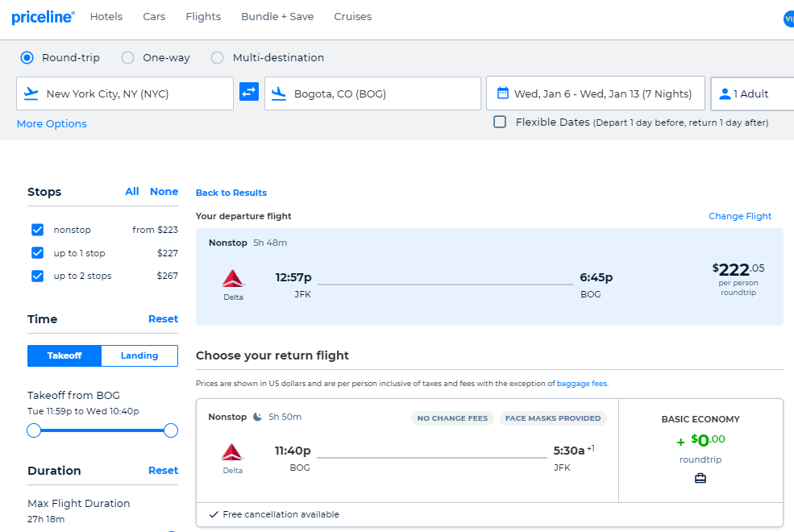Image resolution: width=794 pixels, height=532 pixels.
Task: Uncheck the up to 1 stop checkbox
Action: pos(37,252)
